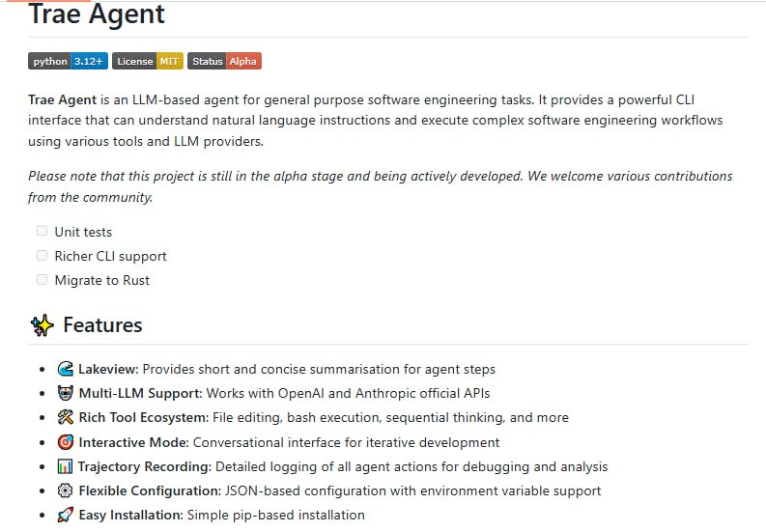
Task: Click the Trajectory Recording bar chart icon
Action: 66,466
